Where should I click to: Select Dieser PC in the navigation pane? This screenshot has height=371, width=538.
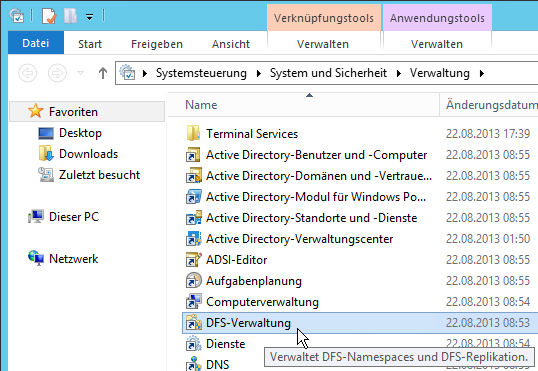coord(74,217)
